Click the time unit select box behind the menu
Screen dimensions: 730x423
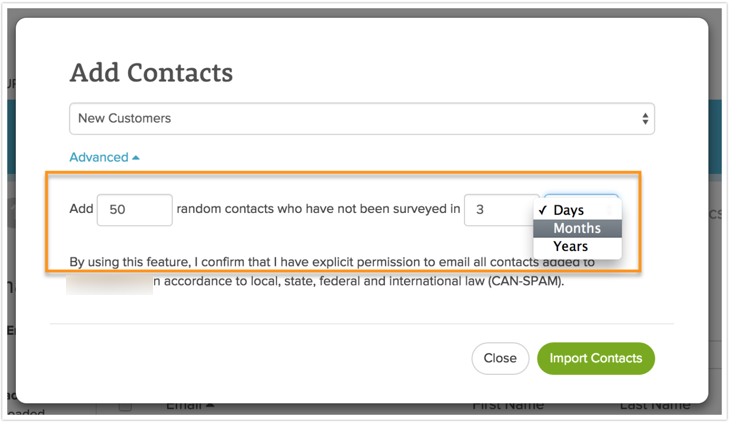(x=581, y=197)
